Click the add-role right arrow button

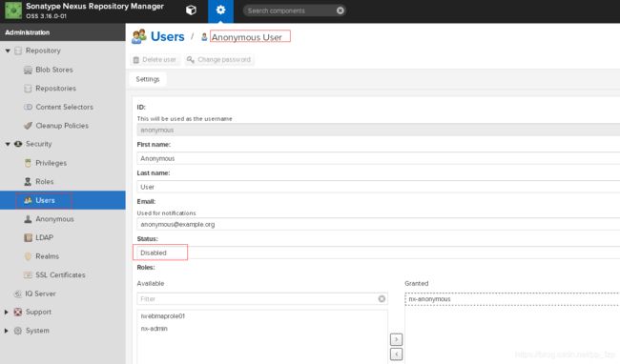tap(396, 339)
